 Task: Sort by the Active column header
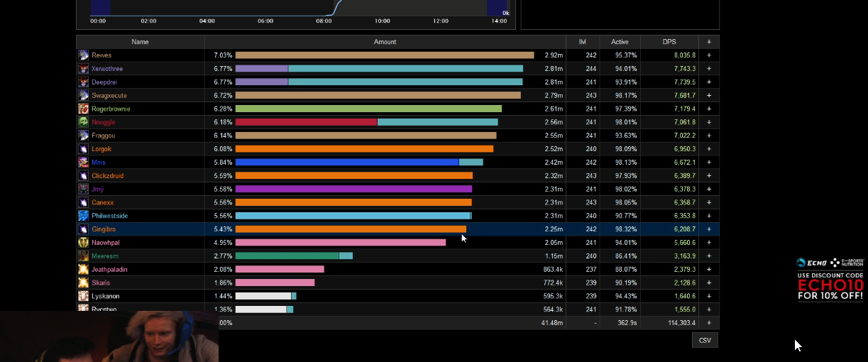pos(620,42)
